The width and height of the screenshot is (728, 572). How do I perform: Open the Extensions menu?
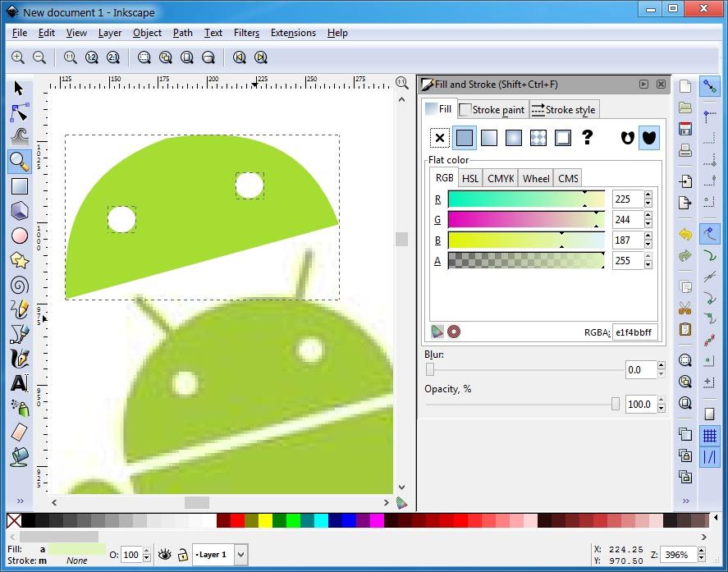[x=293, y=33]
